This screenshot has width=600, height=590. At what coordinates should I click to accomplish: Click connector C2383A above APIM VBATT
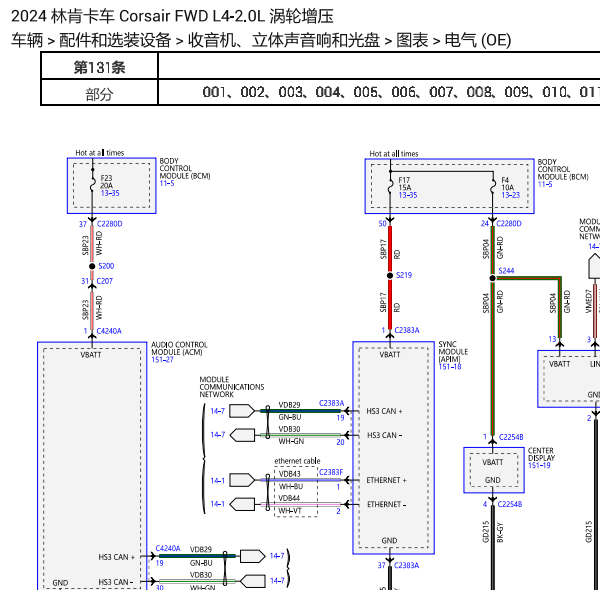pyautogui.click(x=407, y=330)
